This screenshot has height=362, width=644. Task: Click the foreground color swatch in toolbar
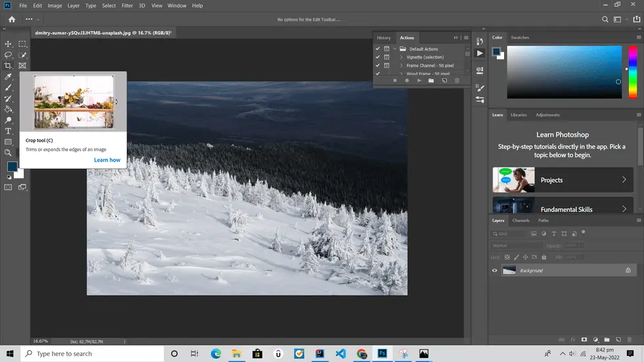coord(12,166)
